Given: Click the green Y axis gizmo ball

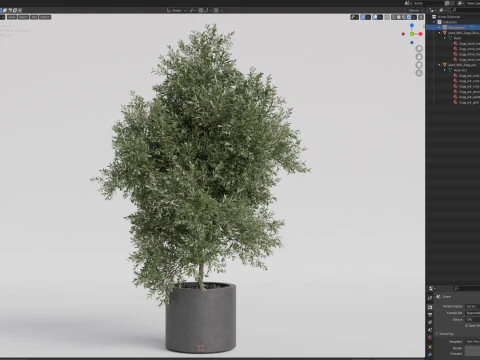Looking at the screenshot, I should pos(412,34).
